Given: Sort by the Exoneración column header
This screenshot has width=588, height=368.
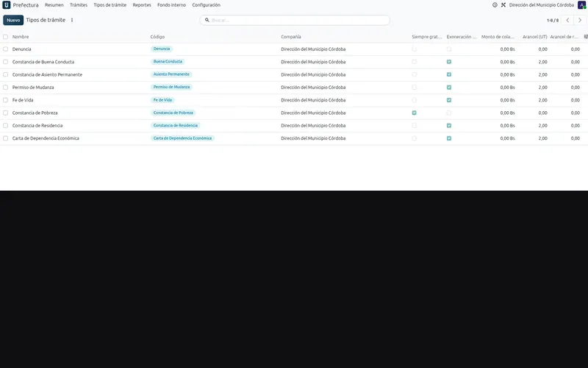Looking at the screenshot, I should [x=462, y=37].
